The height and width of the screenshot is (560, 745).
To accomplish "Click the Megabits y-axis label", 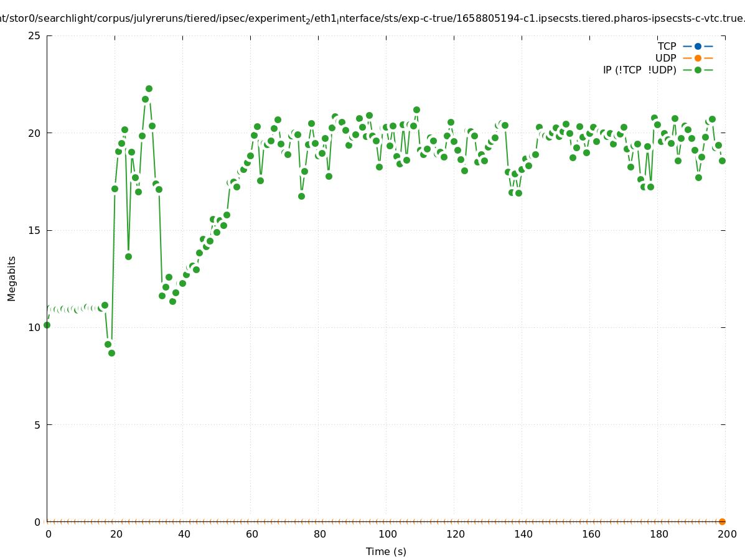I will coord(12,279).
